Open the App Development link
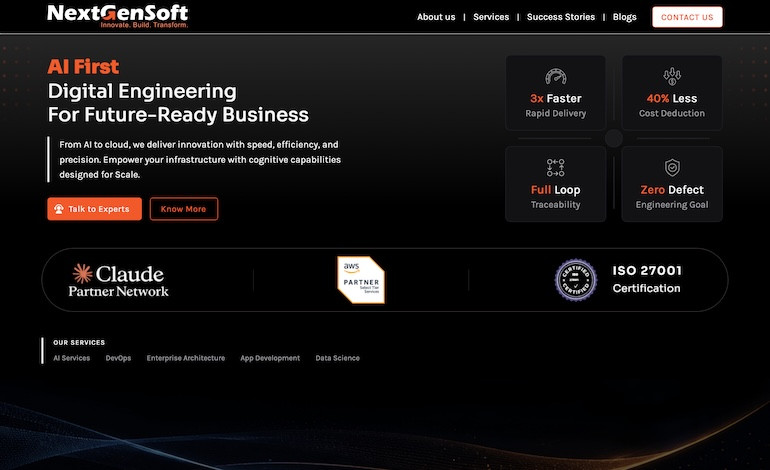Screen dimensions: 770x470 270,358
